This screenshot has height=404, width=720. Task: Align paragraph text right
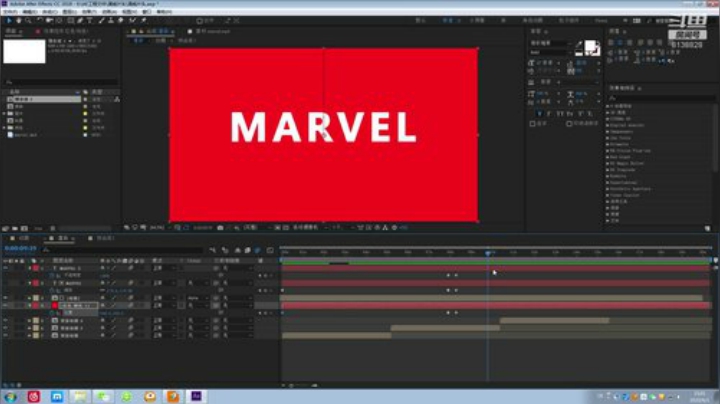(630, 42)
